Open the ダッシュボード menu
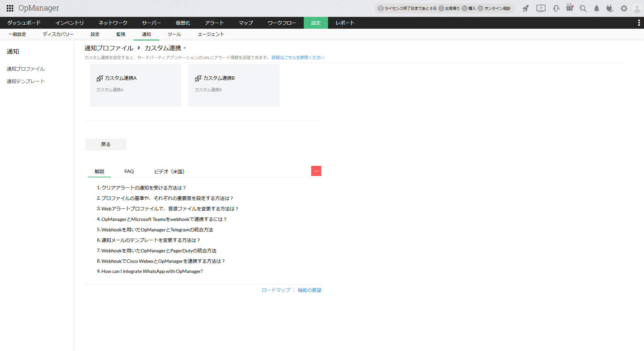 coord(24,23)
